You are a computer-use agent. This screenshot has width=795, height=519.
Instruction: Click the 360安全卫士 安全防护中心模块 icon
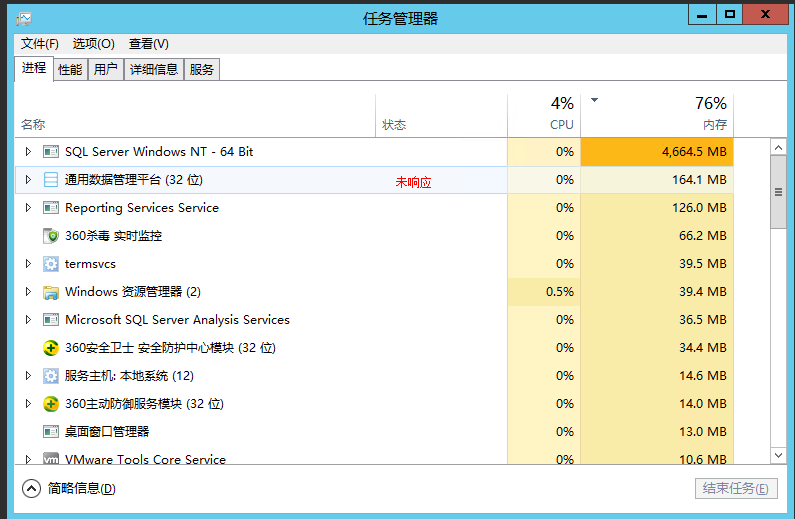click(51, 348)
